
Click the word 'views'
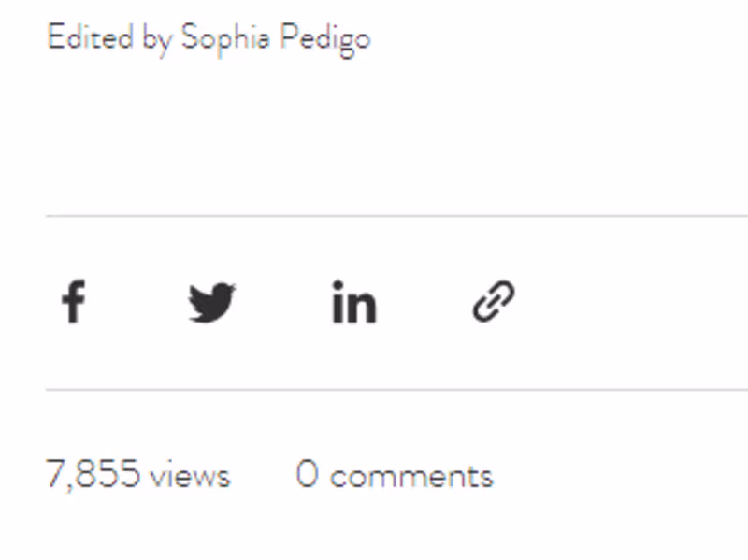[x=190, y=477]
